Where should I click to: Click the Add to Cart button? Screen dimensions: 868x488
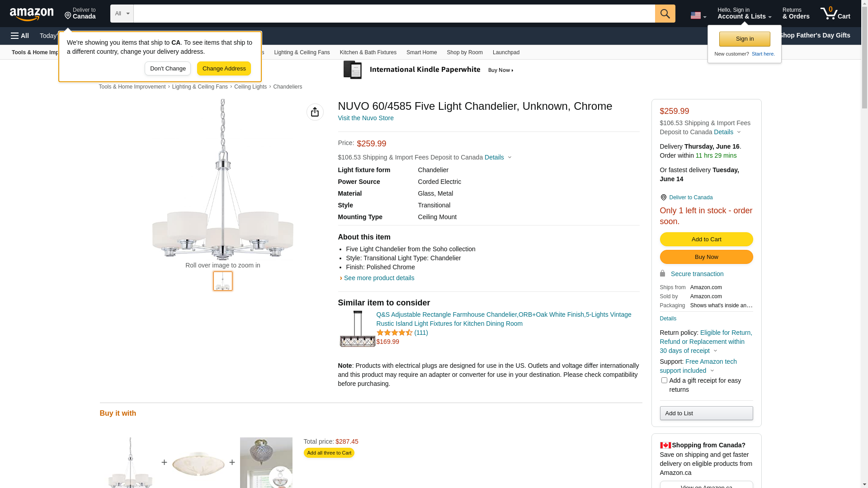pyautogui.click(x=706, y=239)
